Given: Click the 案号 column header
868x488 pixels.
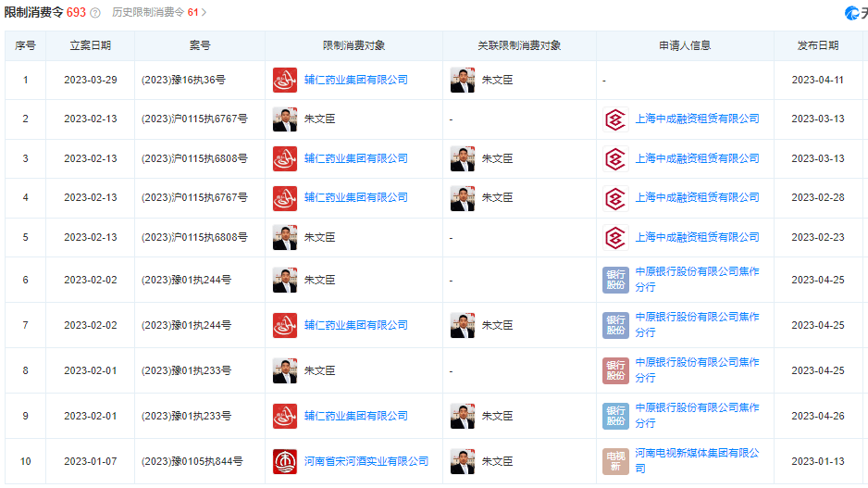Looking at the screenshot, I should click(x=200, y=45).
